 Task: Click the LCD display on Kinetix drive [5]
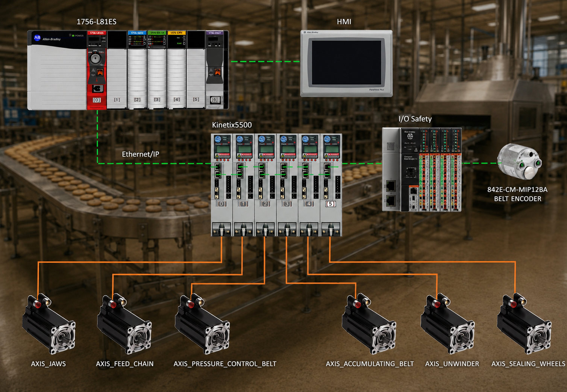(332, 149)
